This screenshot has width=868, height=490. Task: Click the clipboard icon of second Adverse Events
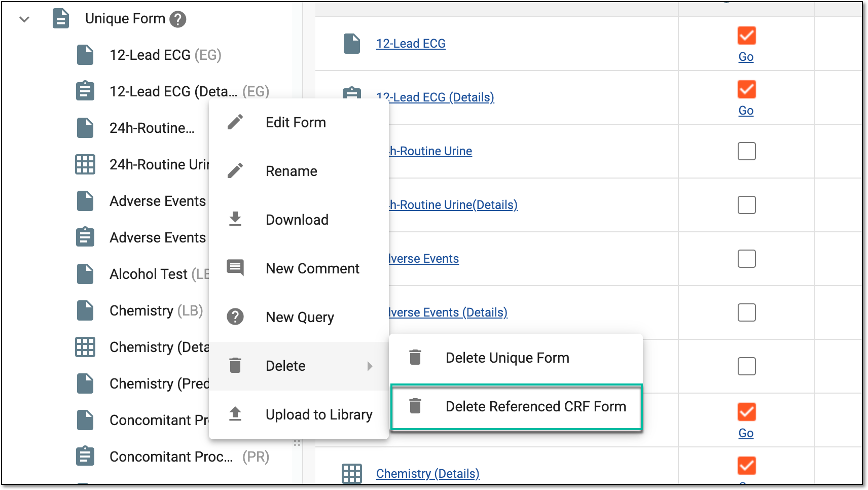pyautogui.click(x=85, y=237)
